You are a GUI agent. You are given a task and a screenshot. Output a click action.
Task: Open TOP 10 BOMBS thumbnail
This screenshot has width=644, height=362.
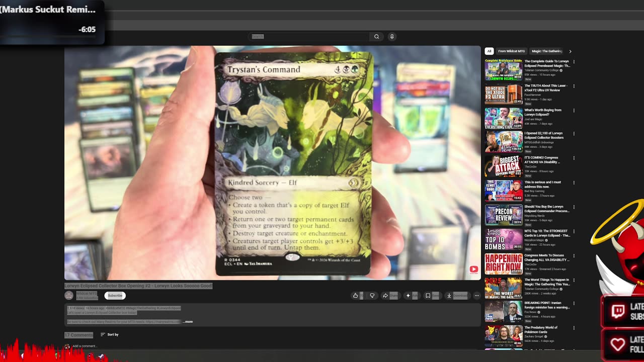click(x=504, y=239)
